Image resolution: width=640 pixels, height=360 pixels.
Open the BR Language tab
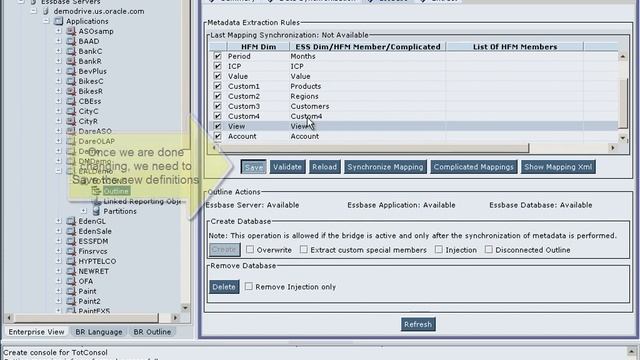(99, 332)
